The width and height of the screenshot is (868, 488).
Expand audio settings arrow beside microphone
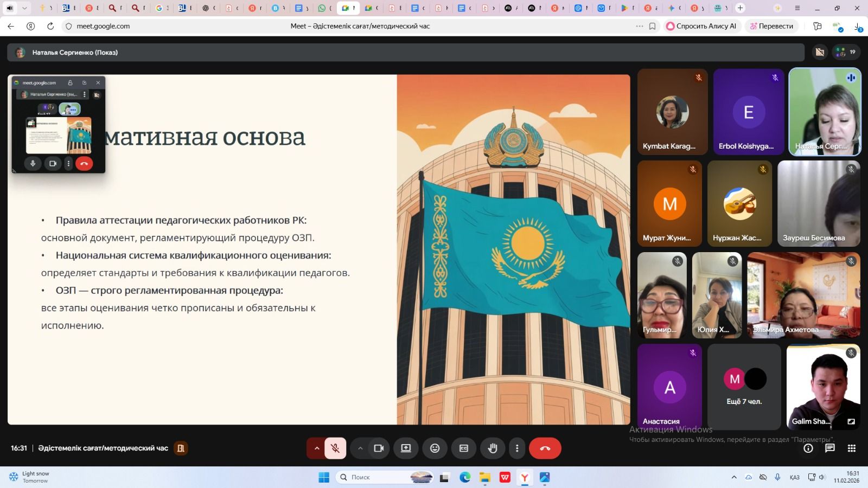coord(316,448)
